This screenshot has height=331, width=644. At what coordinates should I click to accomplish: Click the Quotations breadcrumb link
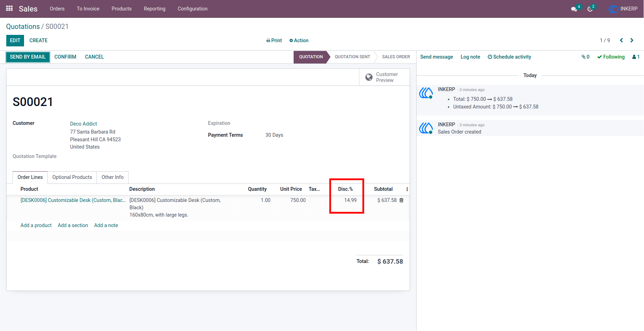23,27
